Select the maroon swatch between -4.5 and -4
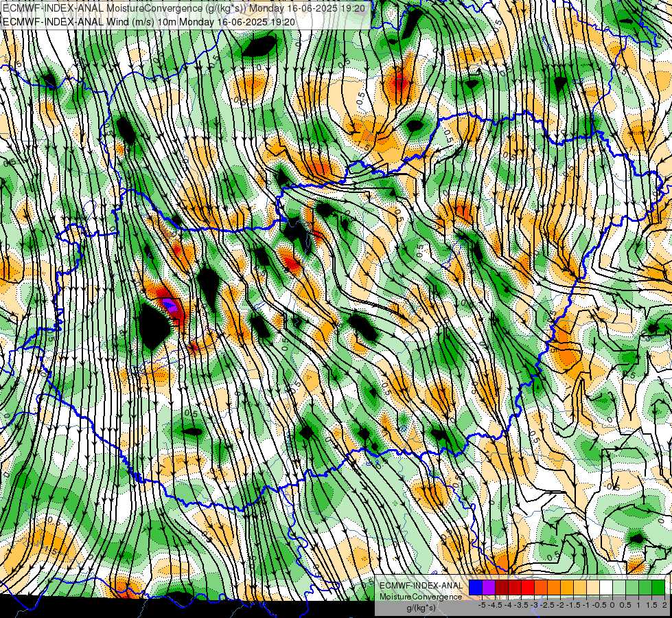This screenshot has width=672, height=618. pos(502,588)
